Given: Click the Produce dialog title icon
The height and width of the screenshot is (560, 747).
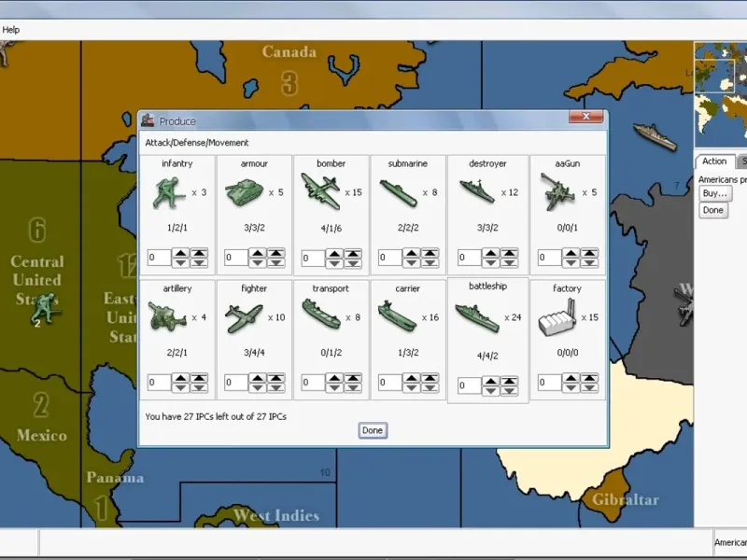Looking at the screenshot, I should click(148, 120).
